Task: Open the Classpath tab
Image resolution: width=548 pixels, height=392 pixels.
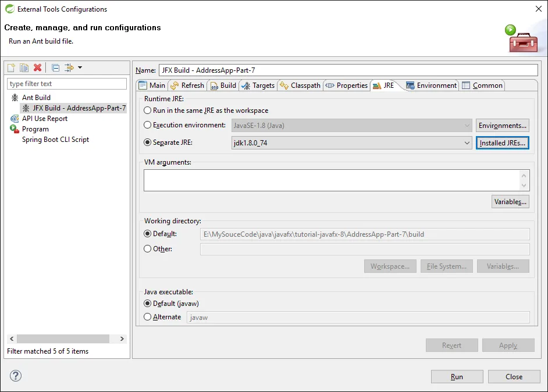Action: click(x=300, y=85)
